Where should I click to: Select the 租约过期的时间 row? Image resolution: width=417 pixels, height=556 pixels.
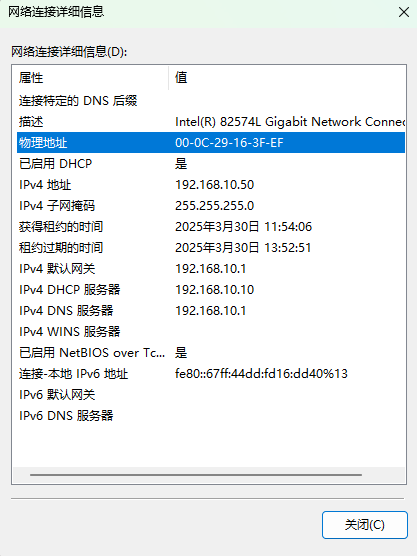tap(211, 248)
